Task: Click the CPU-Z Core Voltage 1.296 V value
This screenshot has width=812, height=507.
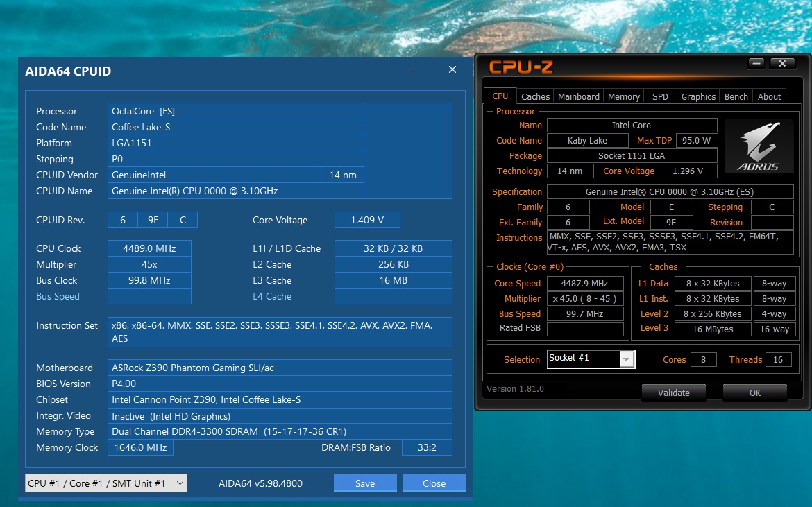Action: (x=688, y=171)
